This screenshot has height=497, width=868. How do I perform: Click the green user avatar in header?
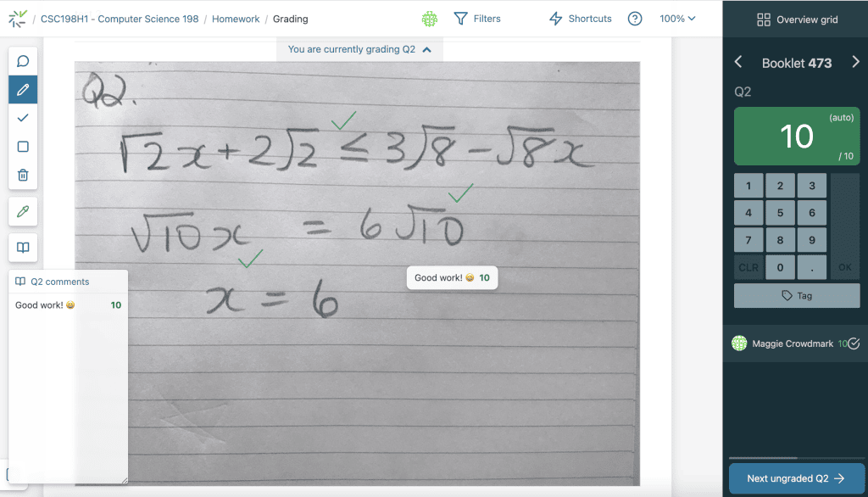pos(430,19)
